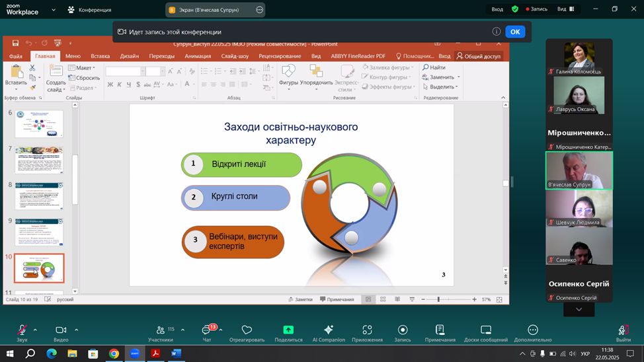Click OK on the recording notification
644x362 pixels.
coord(514,32)
